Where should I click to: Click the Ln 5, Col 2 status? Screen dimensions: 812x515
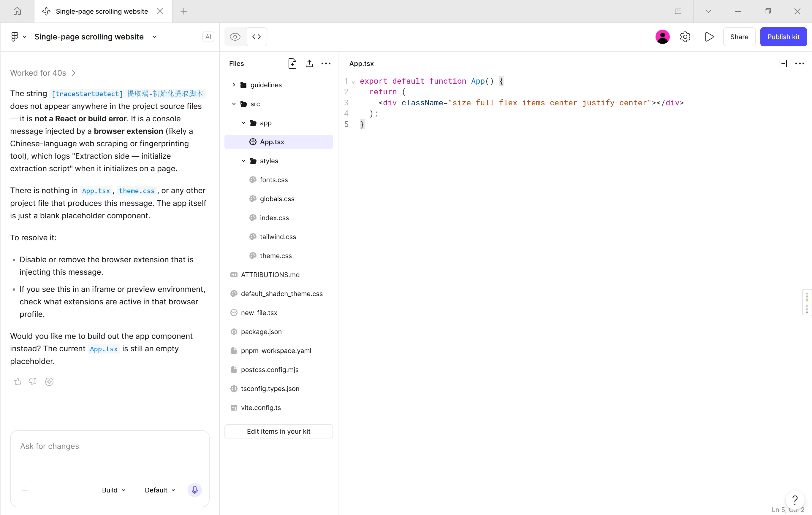[788, 510]
